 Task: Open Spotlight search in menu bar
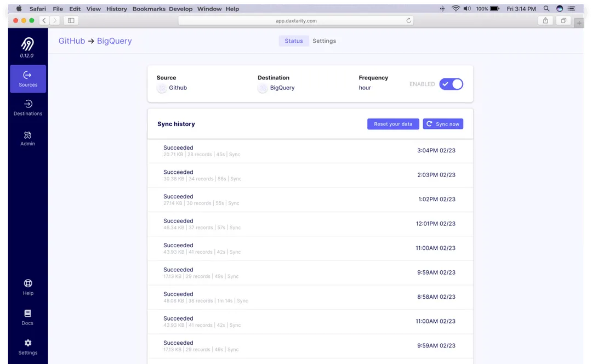pos(547,8)
